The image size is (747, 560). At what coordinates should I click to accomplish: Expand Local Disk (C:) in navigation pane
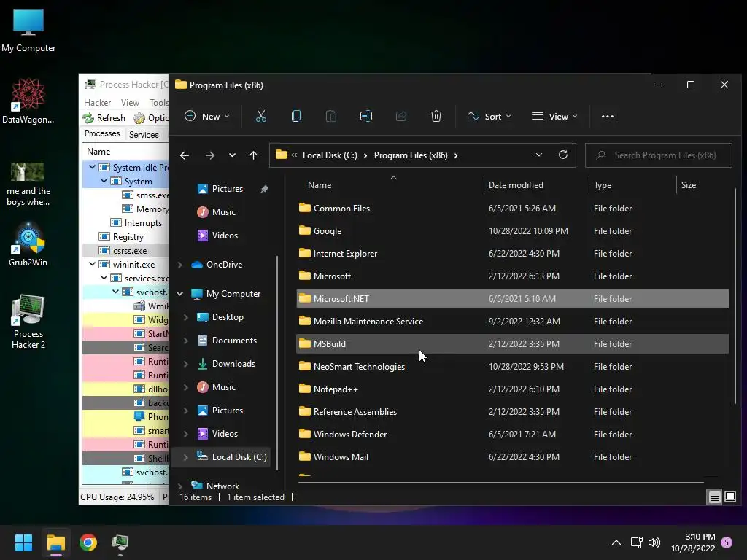click(186, 457)
